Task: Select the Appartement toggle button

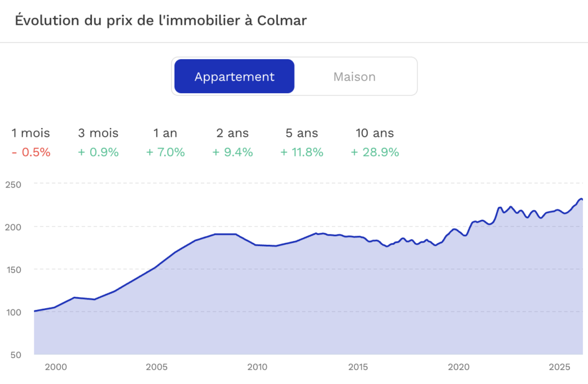Action: (234, 76)
